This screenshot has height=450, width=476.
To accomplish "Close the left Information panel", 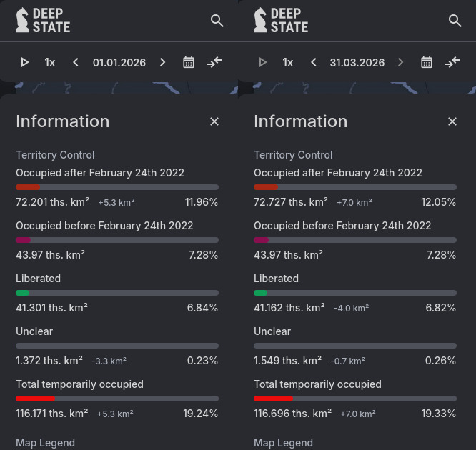I will (214, 121).
